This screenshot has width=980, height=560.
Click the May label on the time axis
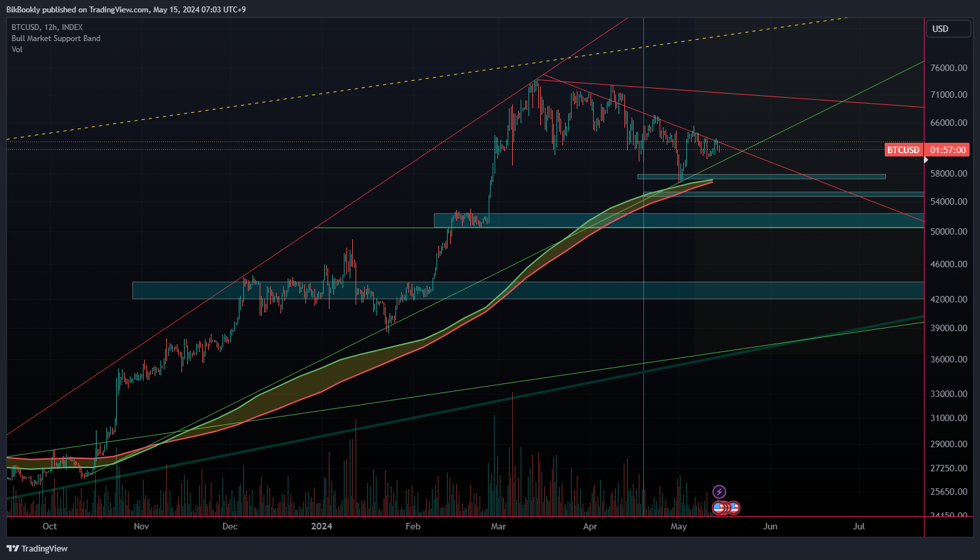[x=679, y=526]
